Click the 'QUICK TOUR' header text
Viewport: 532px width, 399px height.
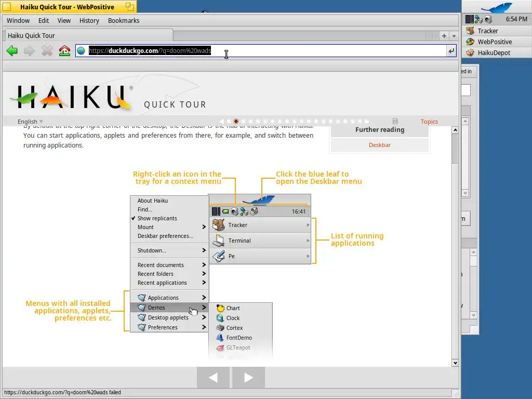[175, 104]
